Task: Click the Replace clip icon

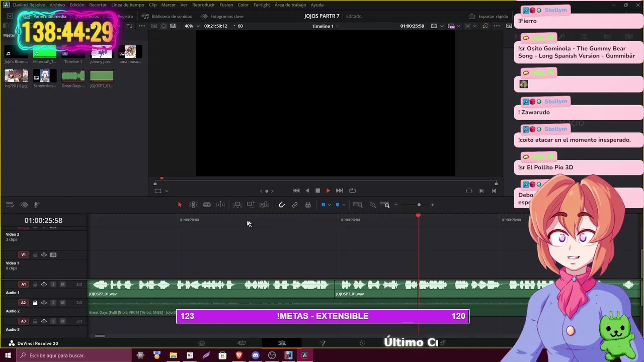Action: pos(264,205)
